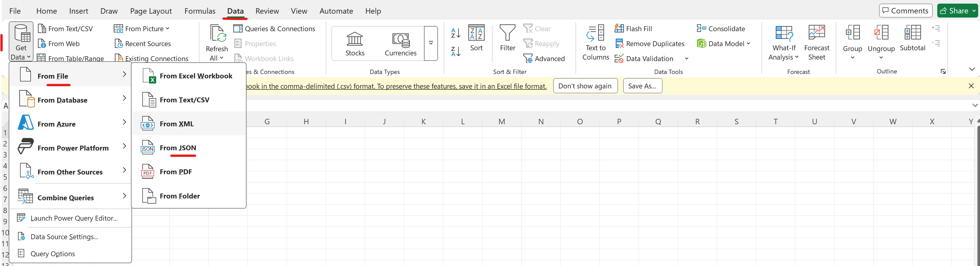Open Advanced filter options
This screenshot has height=266, width=980.
click(544, 58)
